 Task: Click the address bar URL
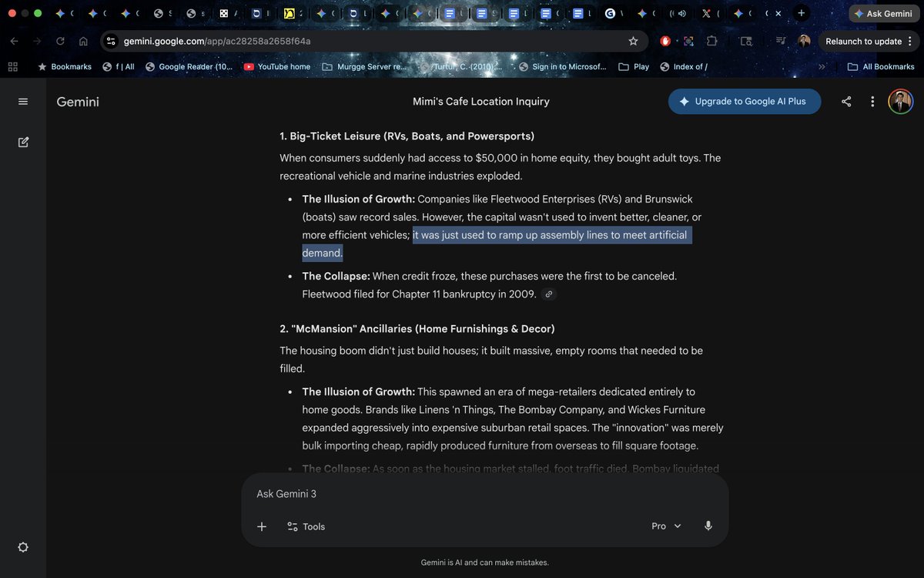(217, 42)
